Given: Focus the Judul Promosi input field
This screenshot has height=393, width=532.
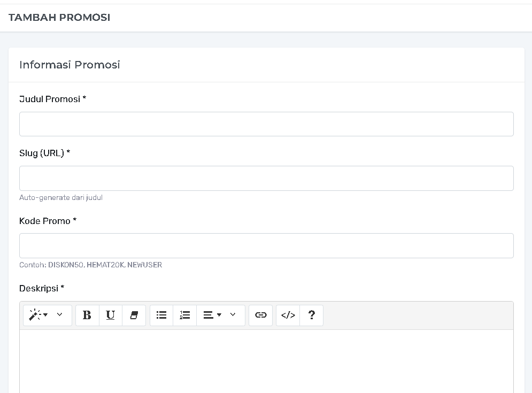Looking at the screenshot, I should pyautogui.click(x=266, y=124).
